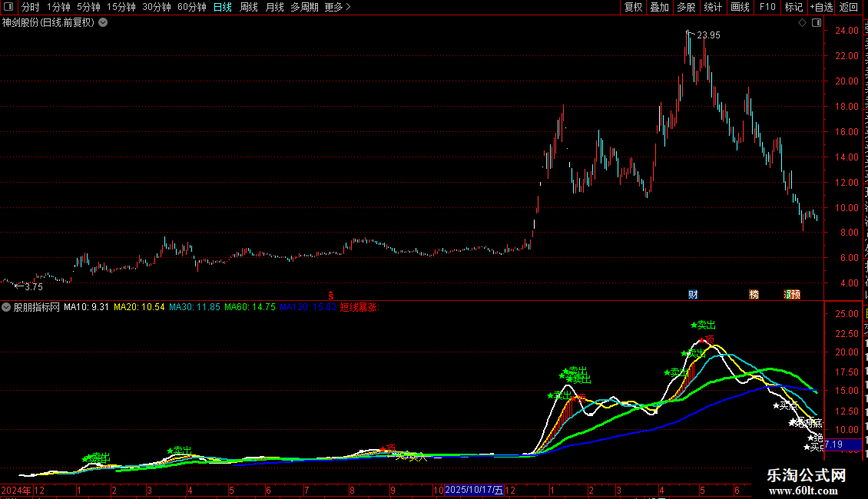Click the 叠加 overlay button
This screenshot has height=499, width=868.
[x=659, y=7]
